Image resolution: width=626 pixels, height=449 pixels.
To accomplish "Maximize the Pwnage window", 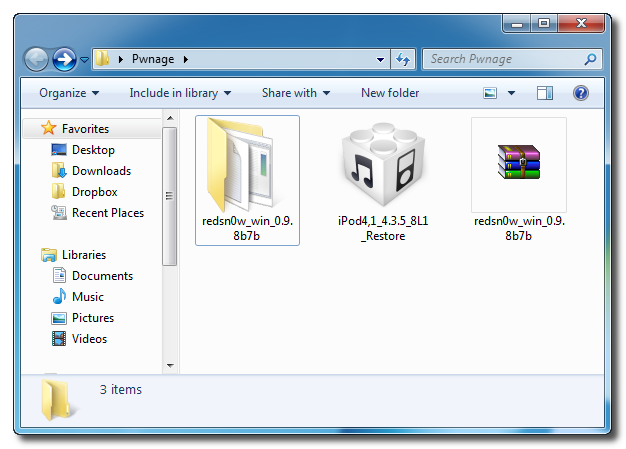I will coord(544,24).
